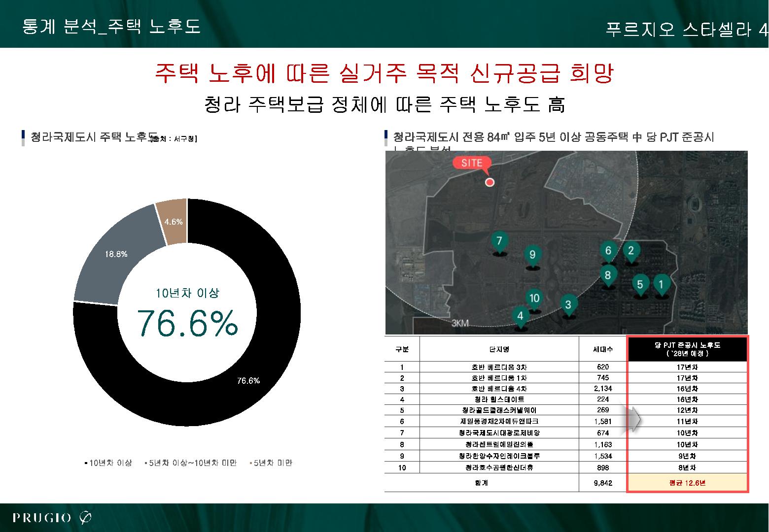The image size is (769, 532).
Task: Select map pin number 4
Action: click(x=520, y=317)
